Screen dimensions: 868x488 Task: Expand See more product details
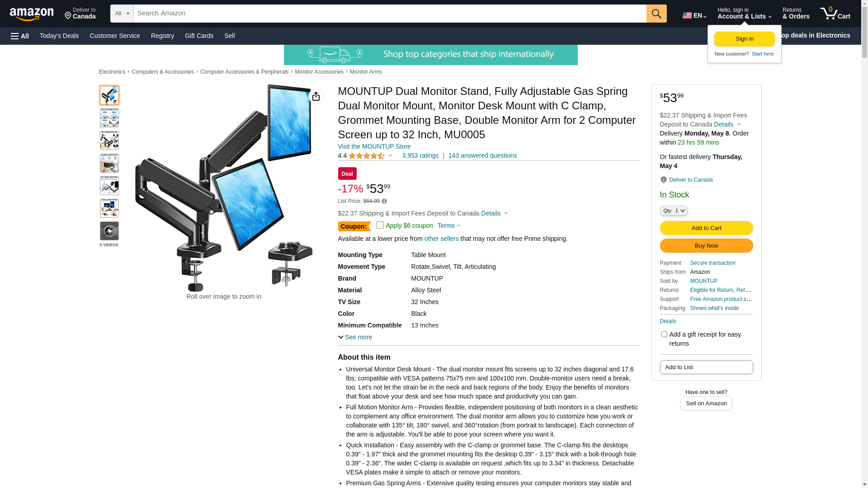(x=355, y=337)
